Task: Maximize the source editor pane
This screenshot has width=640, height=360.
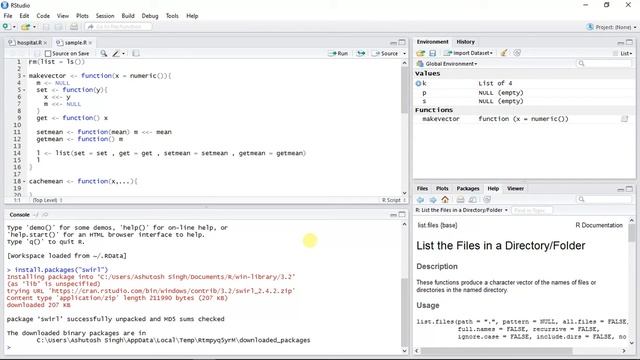Action: (402, 42)
